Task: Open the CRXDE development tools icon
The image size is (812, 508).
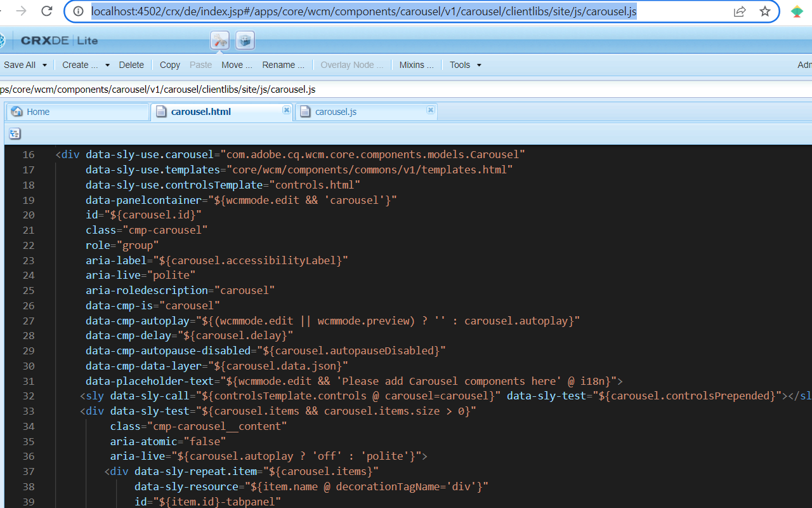Action: pos(220,41)
